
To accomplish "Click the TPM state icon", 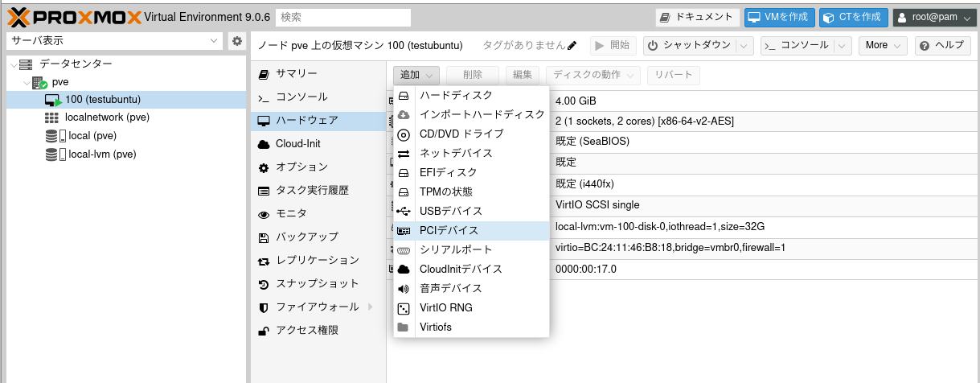I will coord(404,191).
